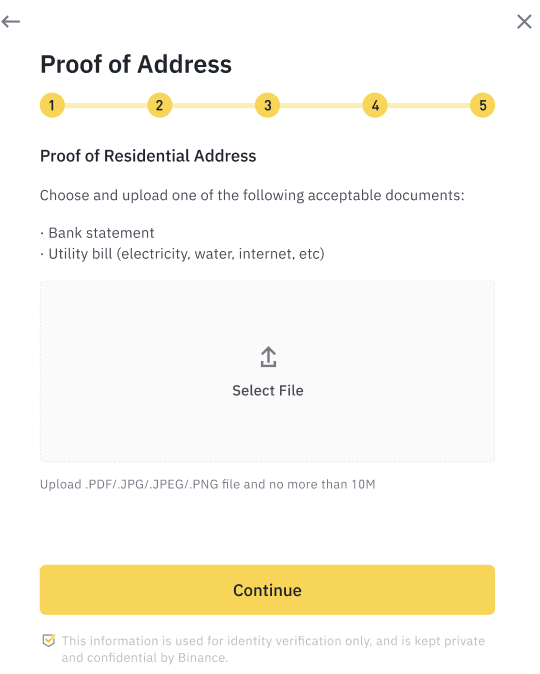Click the progress line between steps 4 and 5
540x674 pixels.
[x=429, y=105]
